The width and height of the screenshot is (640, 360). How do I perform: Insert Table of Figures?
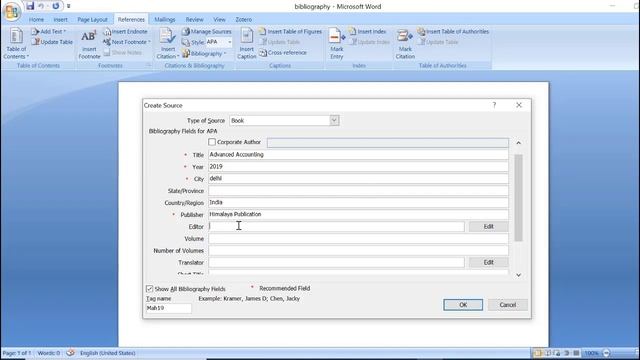(290, 31)
